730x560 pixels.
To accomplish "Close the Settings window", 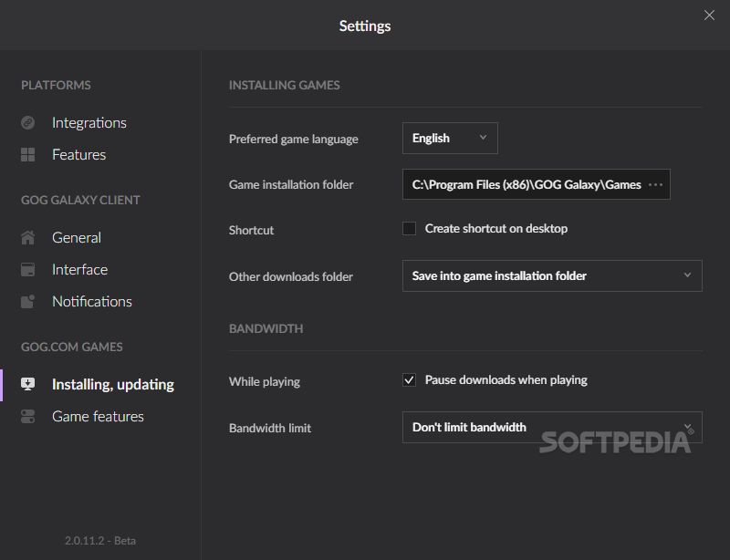I will click(709, 16).
